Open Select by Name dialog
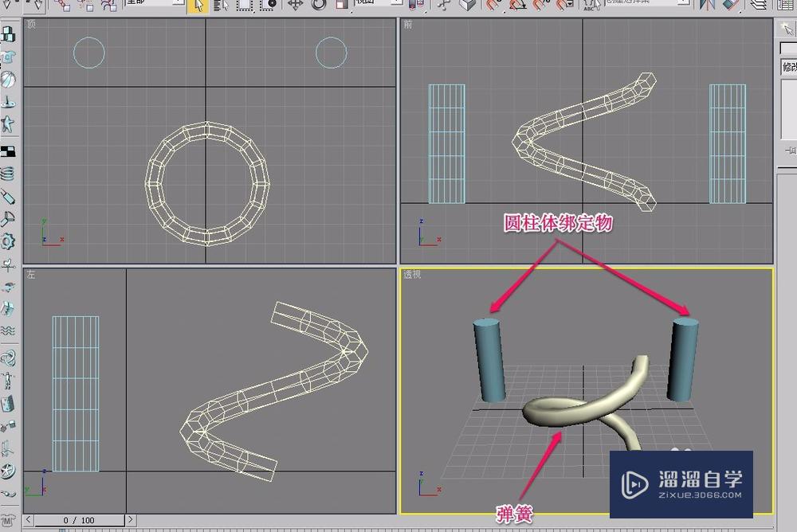Screen dimensions: 797x532 221,5
